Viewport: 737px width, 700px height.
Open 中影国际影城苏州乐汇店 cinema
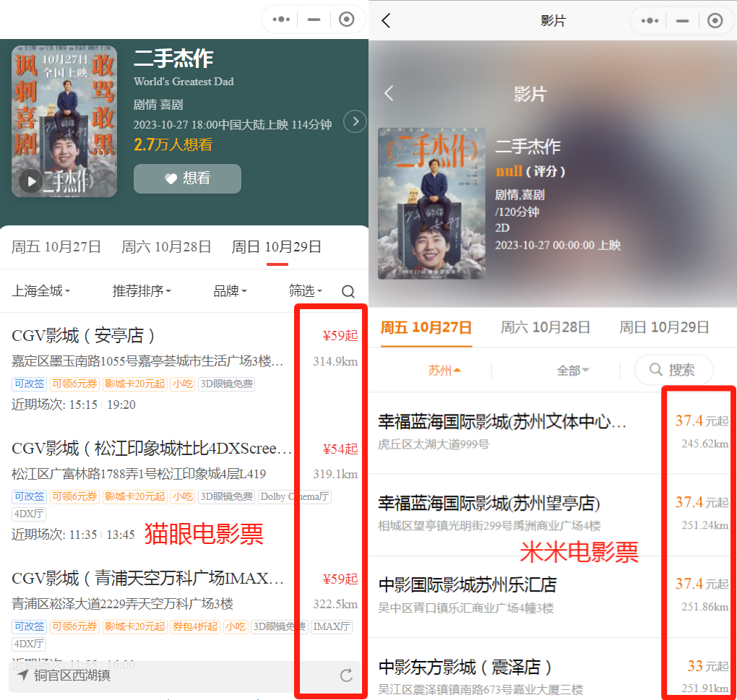coord(467,585)
